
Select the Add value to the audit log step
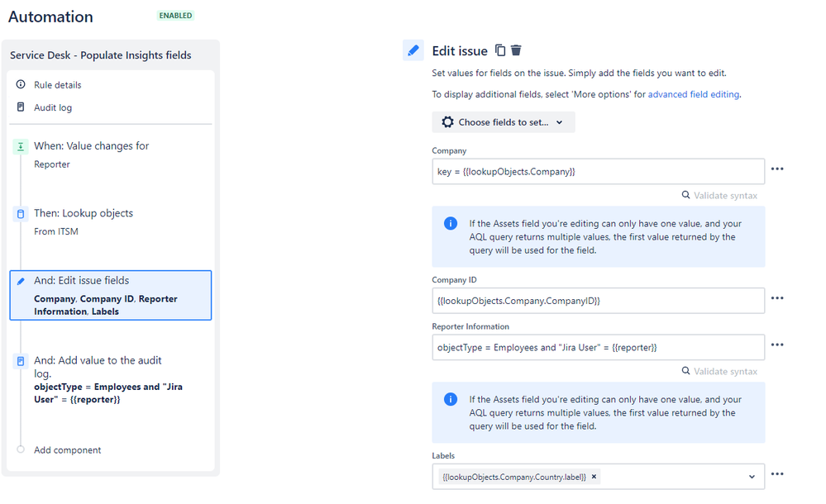111,380
